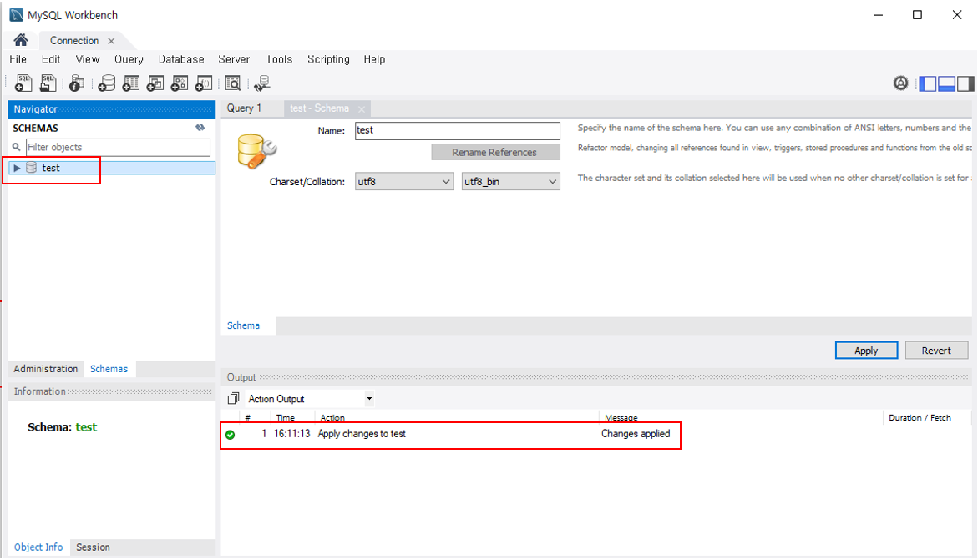Create a new stored procedure icon
The height and width of the screenshot is (560, 978).
point(180,83)
